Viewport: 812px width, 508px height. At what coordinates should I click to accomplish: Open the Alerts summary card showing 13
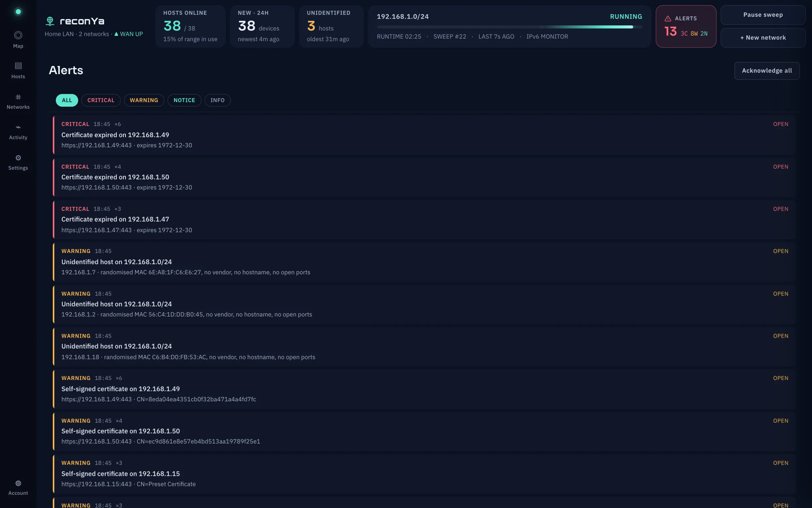[686, 26]
